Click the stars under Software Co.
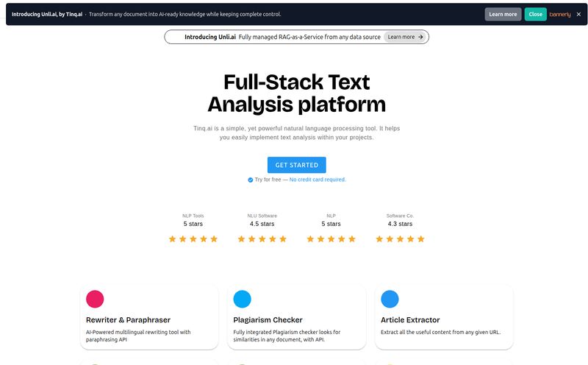This screenshot has width=588, height=365. click(400, 239)
